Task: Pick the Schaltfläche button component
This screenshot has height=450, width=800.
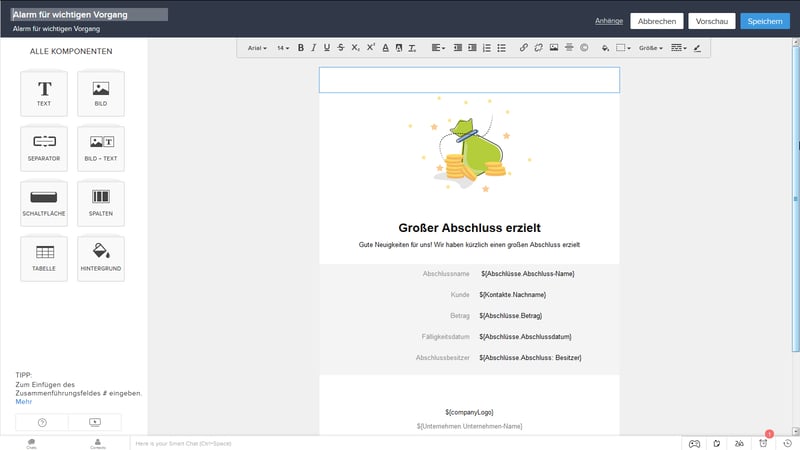Action: coord(44,203)
